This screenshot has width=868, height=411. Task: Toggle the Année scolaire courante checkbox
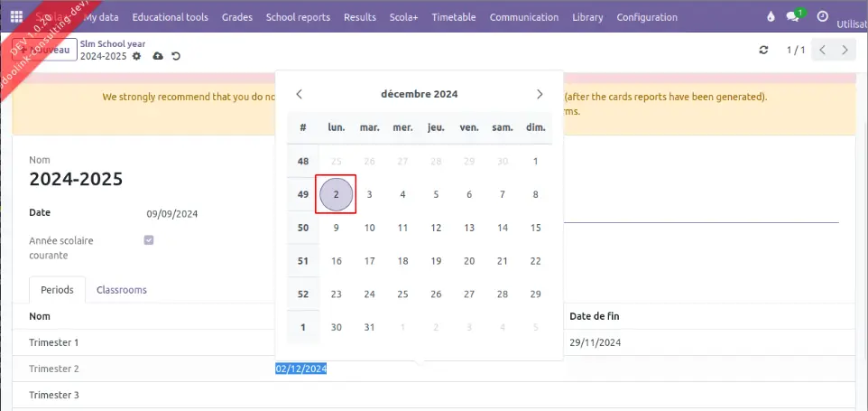(x=149, y=240)
